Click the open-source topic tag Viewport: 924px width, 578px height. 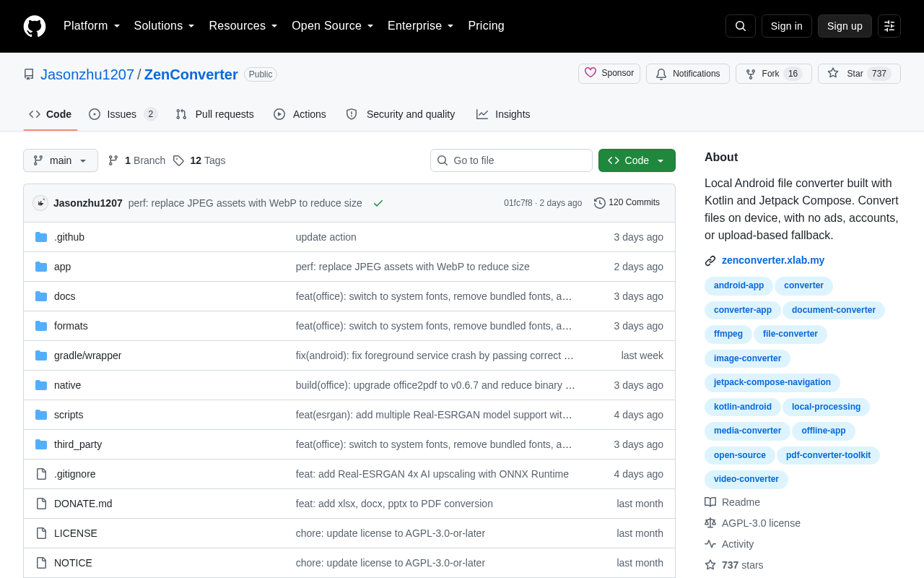740,456
